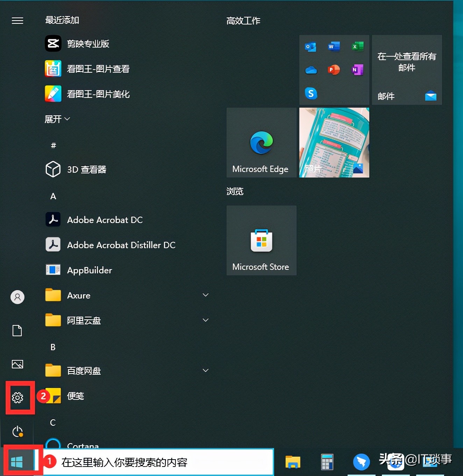Image resolution: width=463 pixels, height=476 pixels.
Task: Open Outlook from the tile group
Action: coord(311,46)
